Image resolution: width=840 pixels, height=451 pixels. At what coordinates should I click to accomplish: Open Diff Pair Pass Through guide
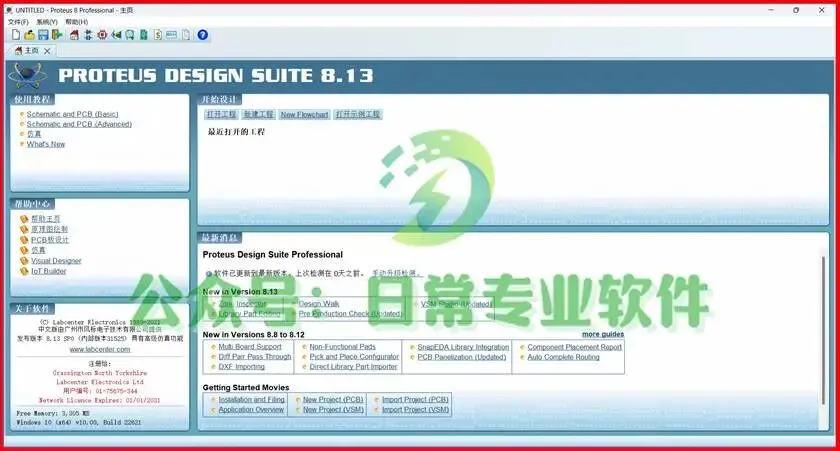(255, 357)
